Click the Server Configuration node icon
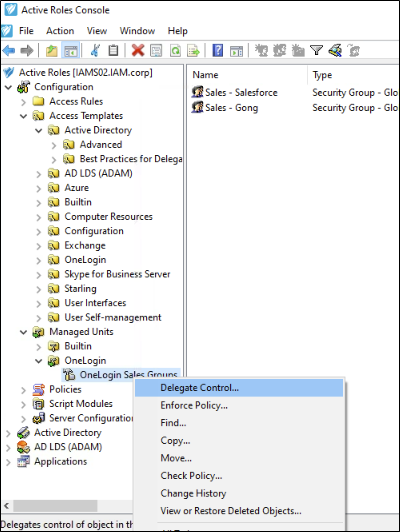400x532 pixels. (x=38, y=418)
